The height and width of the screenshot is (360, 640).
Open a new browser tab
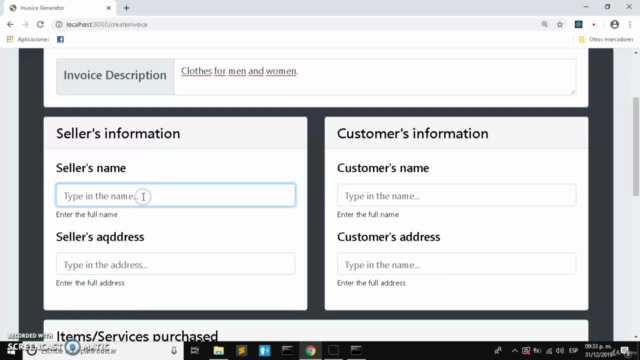126,8
